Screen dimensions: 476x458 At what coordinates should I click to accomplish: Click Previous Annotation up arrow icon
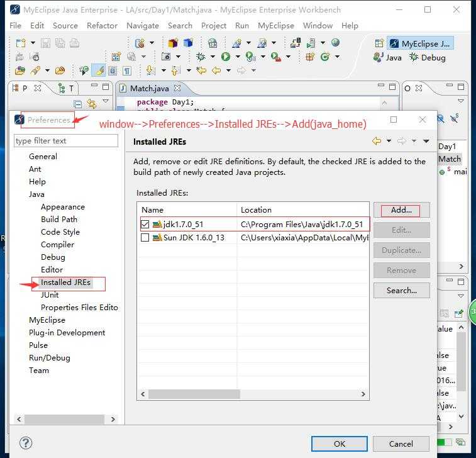(175, 70)
